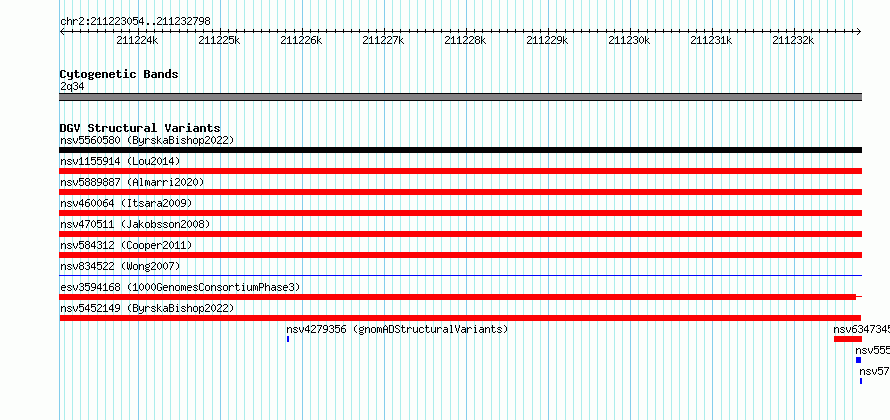This screenshot has height=420, width=890.
Task: Select the red nsv5452149 variant bar
Action: 460,318
